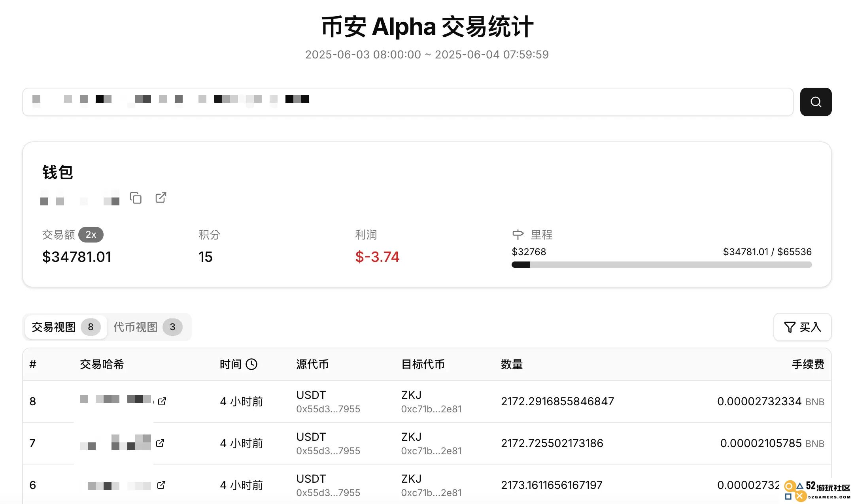This screenshot has width=854, height=504.
Task: Click row 7 USDT source token
Action: coord(311,437)
